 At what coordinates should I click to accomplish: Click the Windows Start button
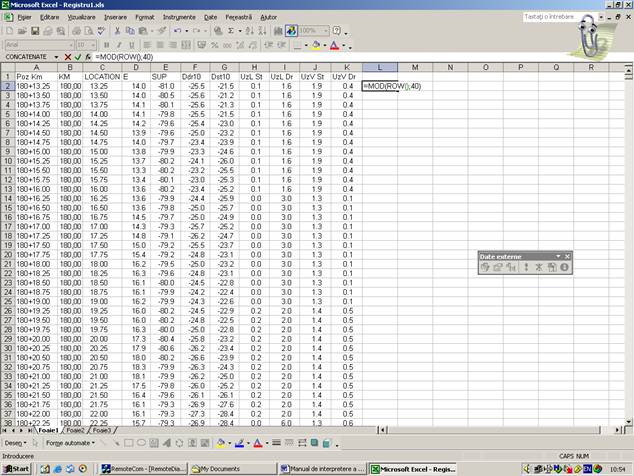coord(17,468)
